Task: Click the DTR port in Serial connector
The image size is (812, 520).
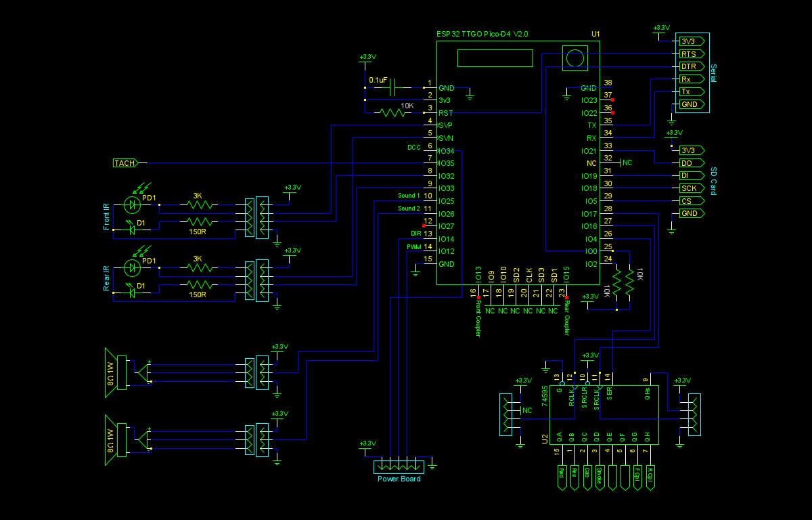Action: pyautogui.click(x=690, y=66)
